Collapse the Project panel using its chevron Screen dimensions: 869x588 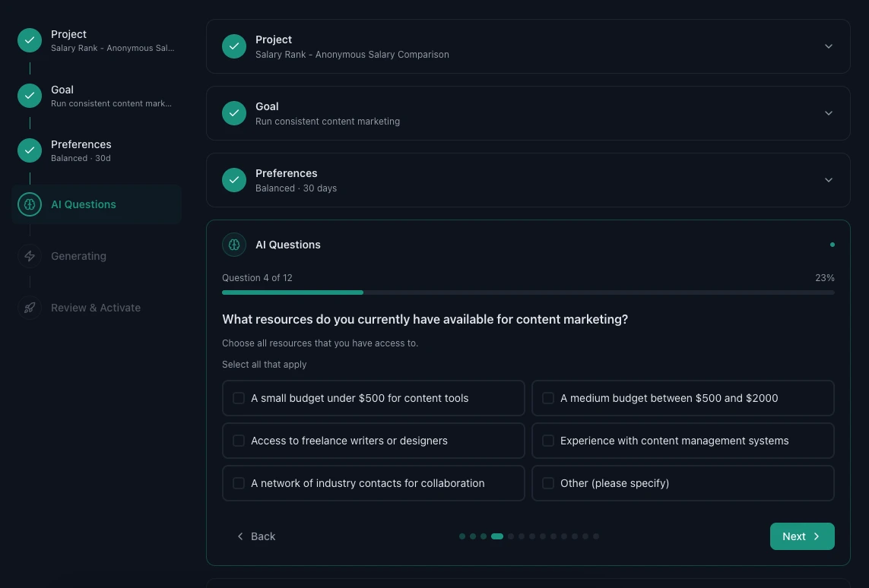829,46
